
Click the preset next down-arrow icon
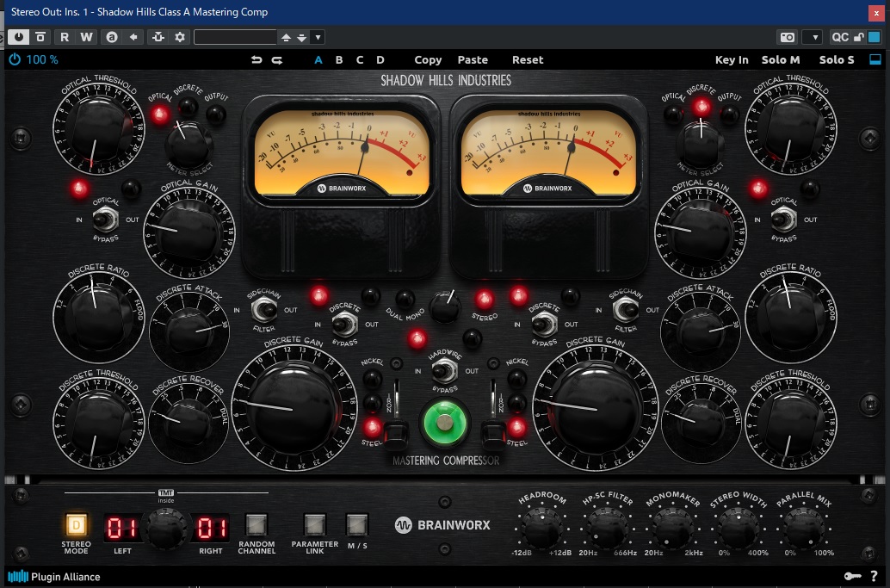point(302,38)
